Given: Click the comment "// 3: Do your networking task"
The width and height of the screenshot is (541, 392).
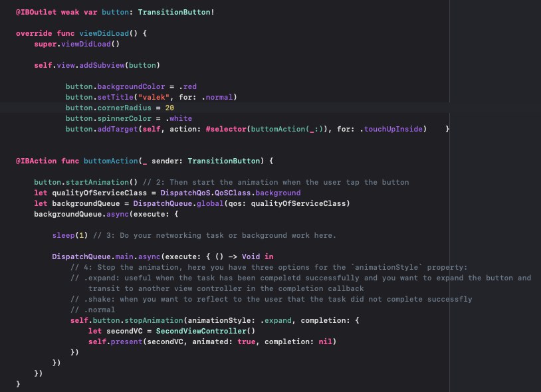Looking at the screenshot, I should click(x=215, y=235).
